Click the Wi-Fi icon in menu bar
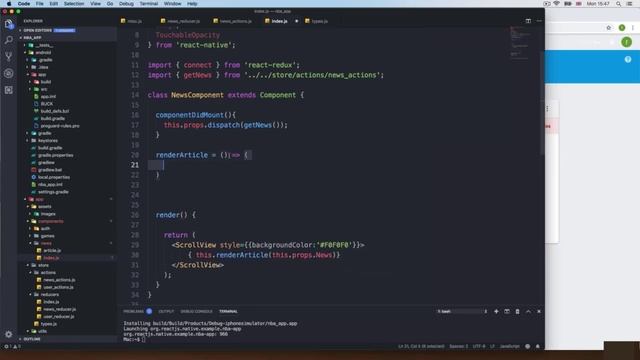640x360 pixels. pos(557,4)
